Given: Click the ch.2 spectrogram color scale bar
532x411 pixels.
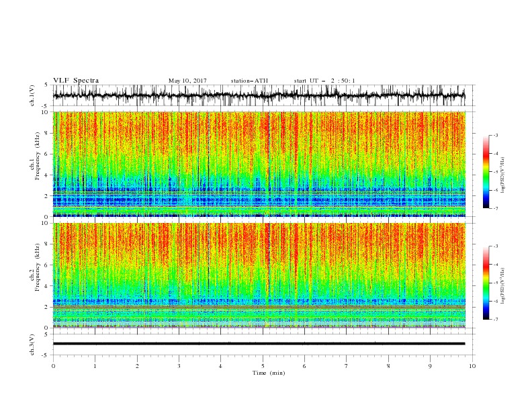Looking at the screenshot, I should 486,283.
